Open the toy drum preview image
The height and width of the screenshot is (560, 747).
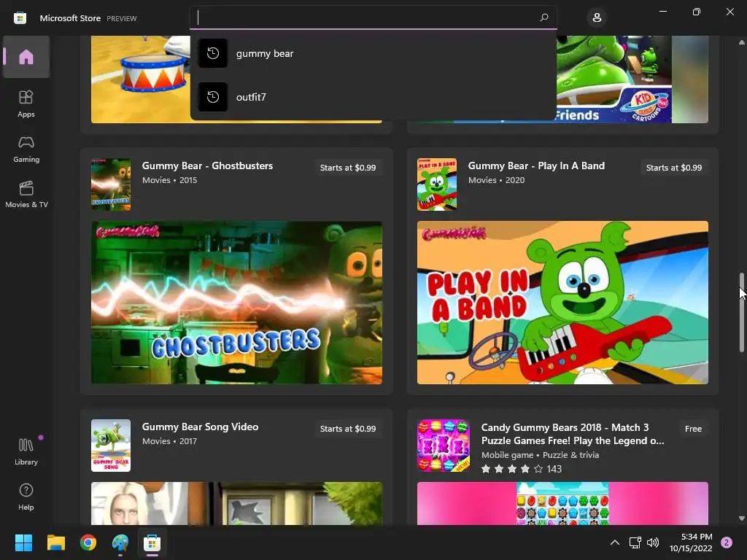141,79
